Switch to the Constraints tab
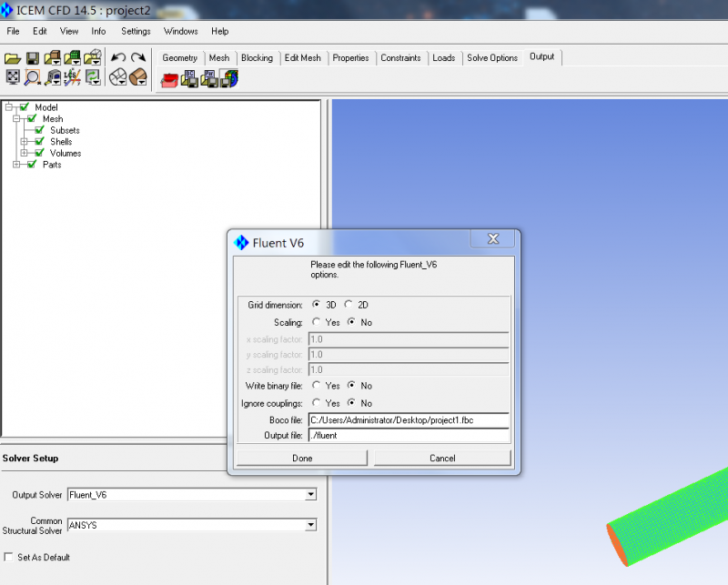 tap(400, 58)
